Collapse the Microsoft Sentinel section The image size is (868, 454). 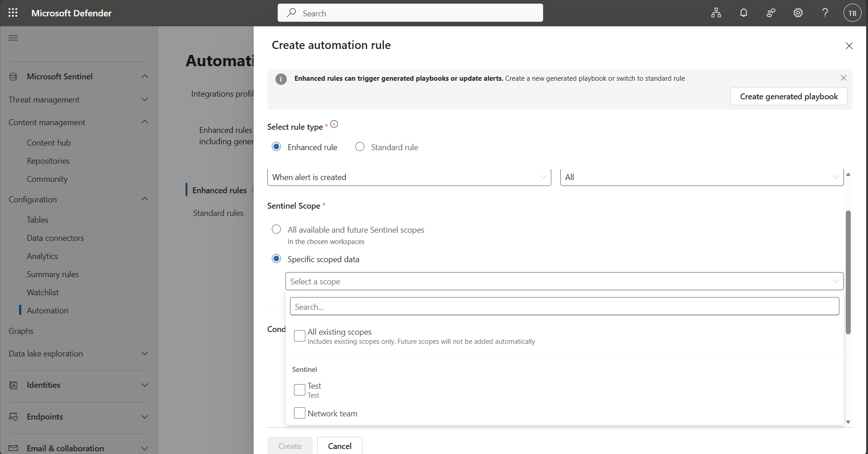pos(145,76)
